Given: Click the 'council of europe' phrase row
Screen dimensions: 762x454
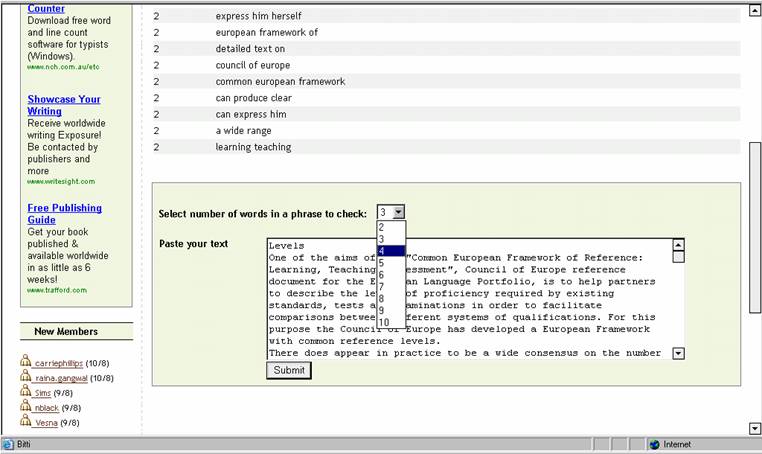Looking at the screenshot, I should [446, 65].
